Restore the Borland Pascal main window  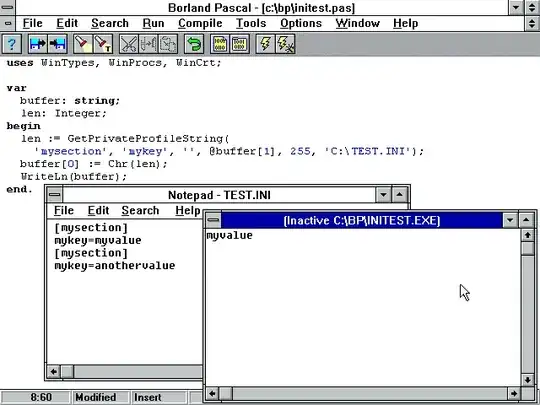coord(532,7)
